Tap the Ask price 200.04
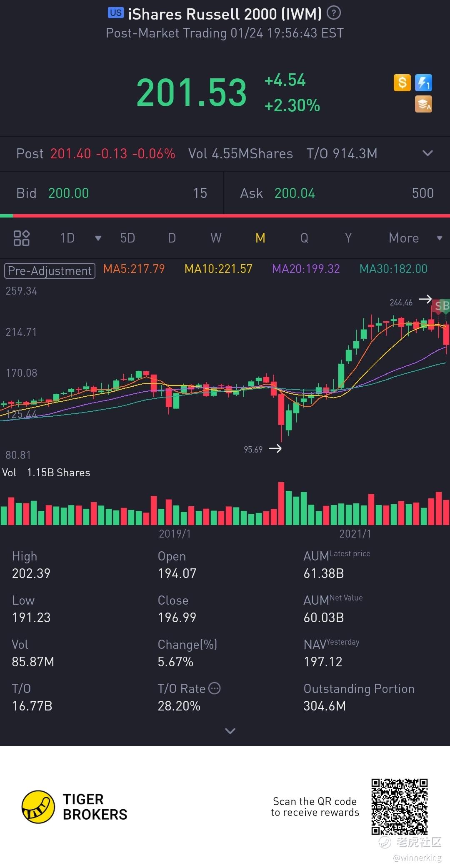The height and width of the screenshot is (868, 450). point(295,193)
